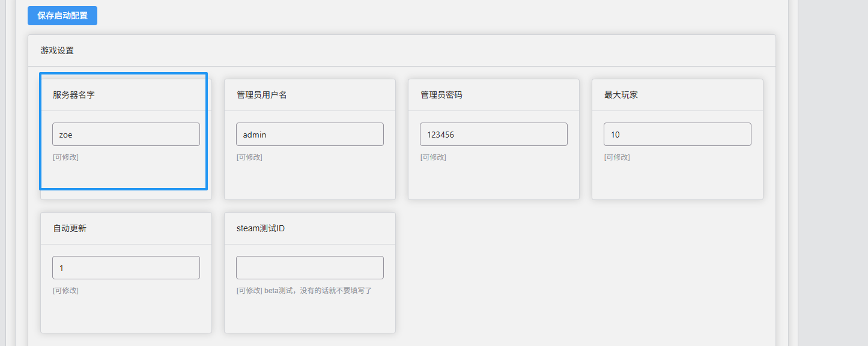
Task: Select the 服务器名字 card title
Action: click(74, 95)
